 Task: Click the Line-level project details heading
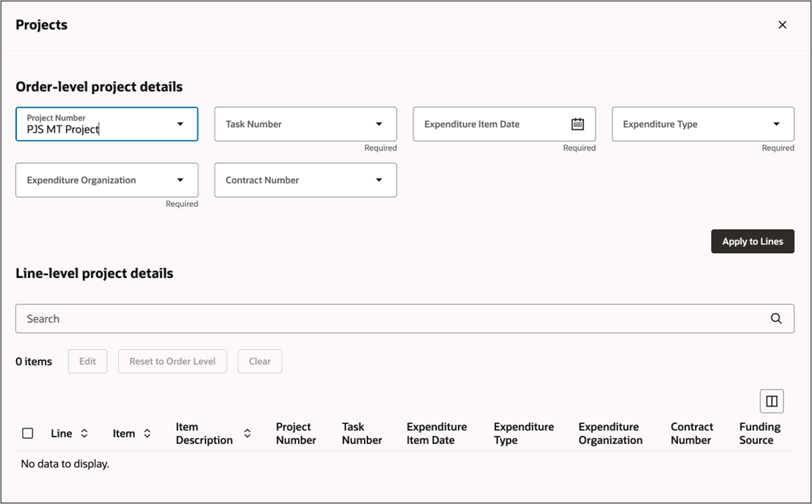[x=94, y=274]
